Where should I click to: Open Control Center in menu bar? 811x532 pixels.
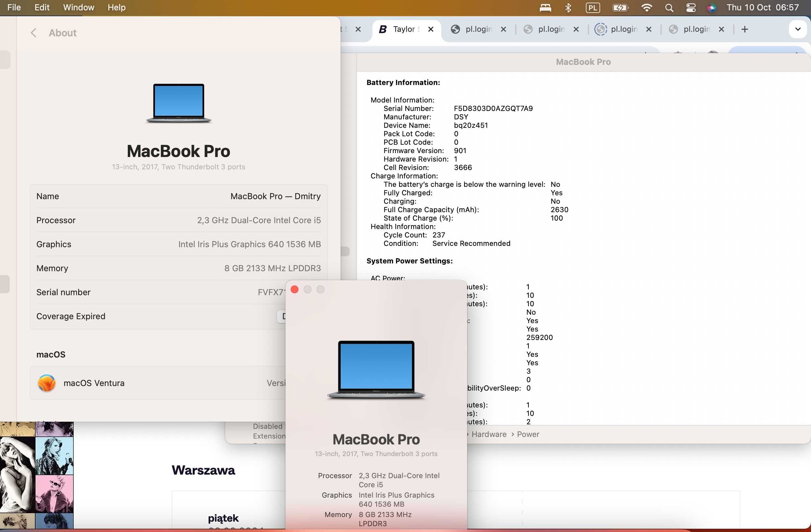click(691, 7)
